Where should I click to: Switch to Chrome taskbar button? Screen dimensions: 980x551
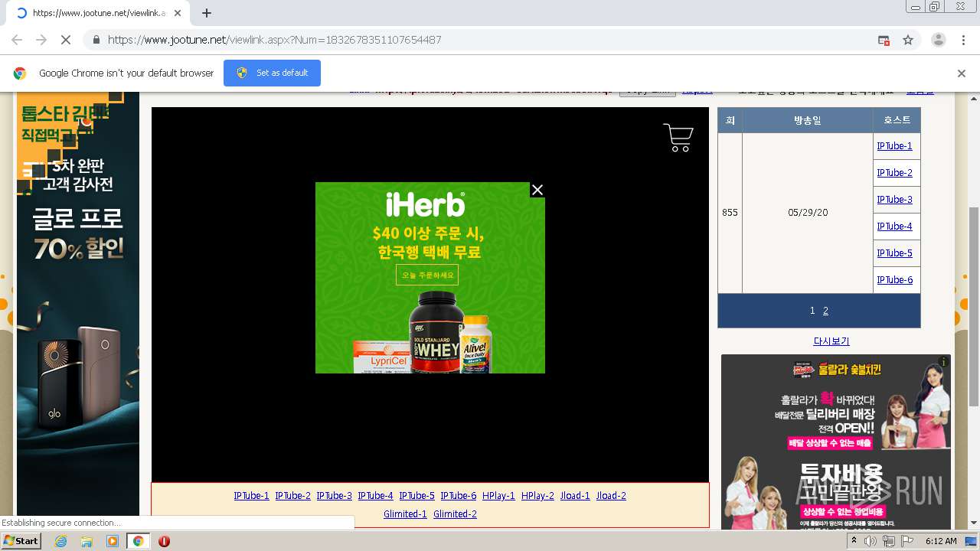138,541
